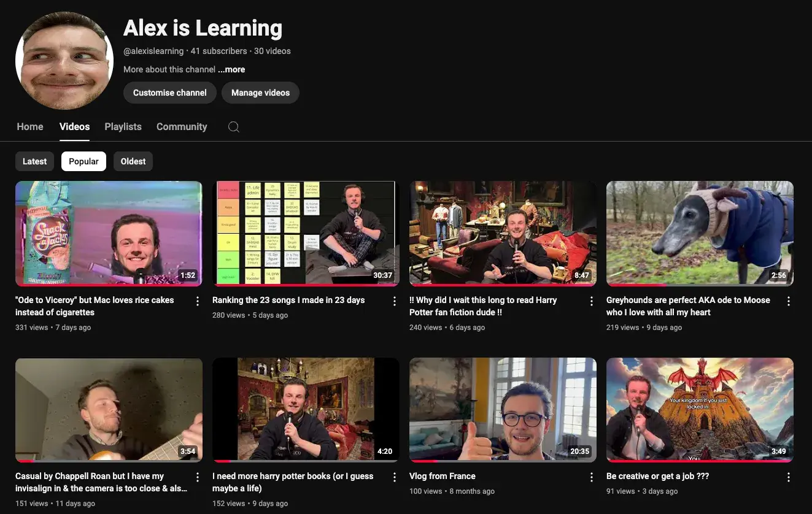Open three-dot menu for Be creative video
812x514 pixels.
pos(789,477)
